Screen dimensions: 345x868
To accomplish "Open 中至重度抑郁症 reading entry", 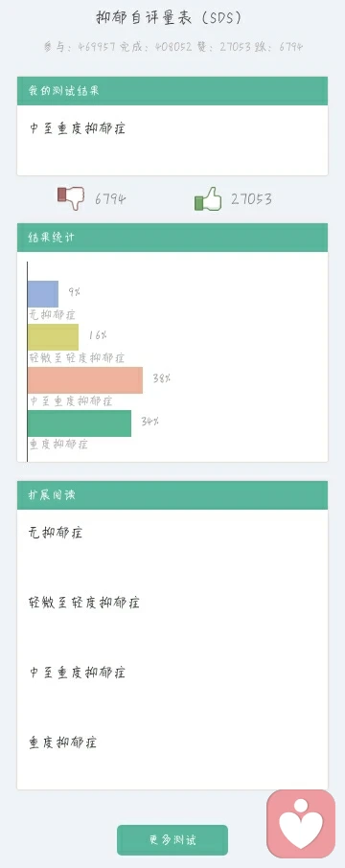I will 78,673.
